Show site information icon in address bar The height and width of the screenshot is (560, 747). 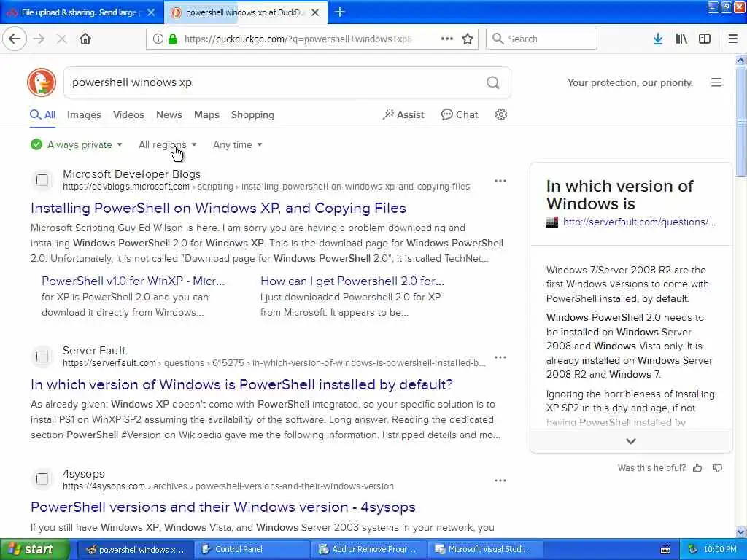[158, 39]
